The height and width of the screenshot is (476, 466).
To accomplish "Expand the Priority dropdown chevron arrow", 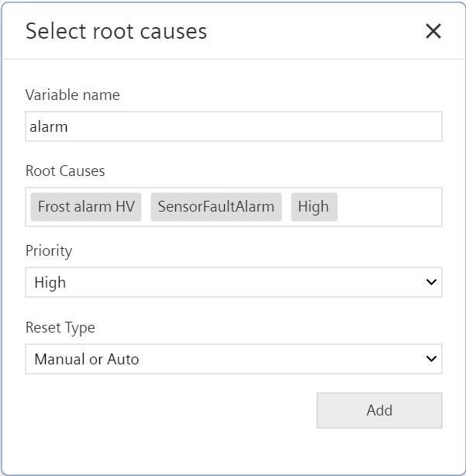I will click(x=431, y=282).
